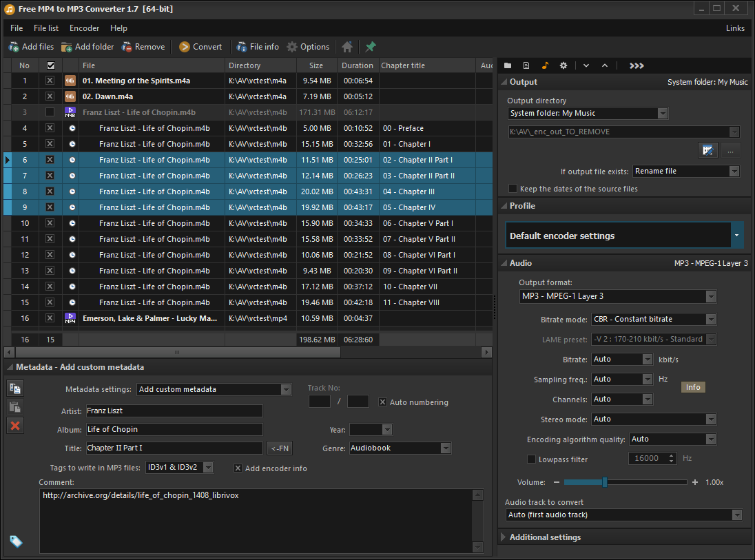The width and height of the screenshot is (755, 560).
Task: Toggle the check-all checkbox in the list header
Action: click(x=50, y=65)
